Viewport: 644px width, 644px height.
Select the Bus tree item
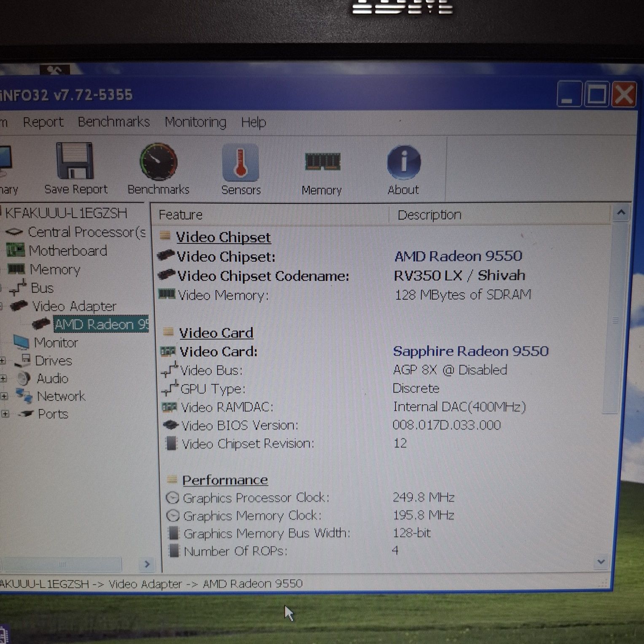tap(42, 288)
